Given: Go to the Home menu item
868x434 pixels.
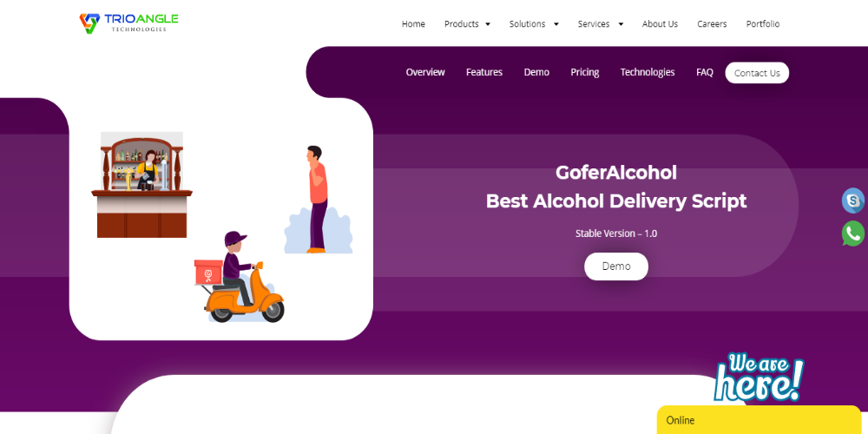Looking at the screenshot, I should click(x=413, y=23).
